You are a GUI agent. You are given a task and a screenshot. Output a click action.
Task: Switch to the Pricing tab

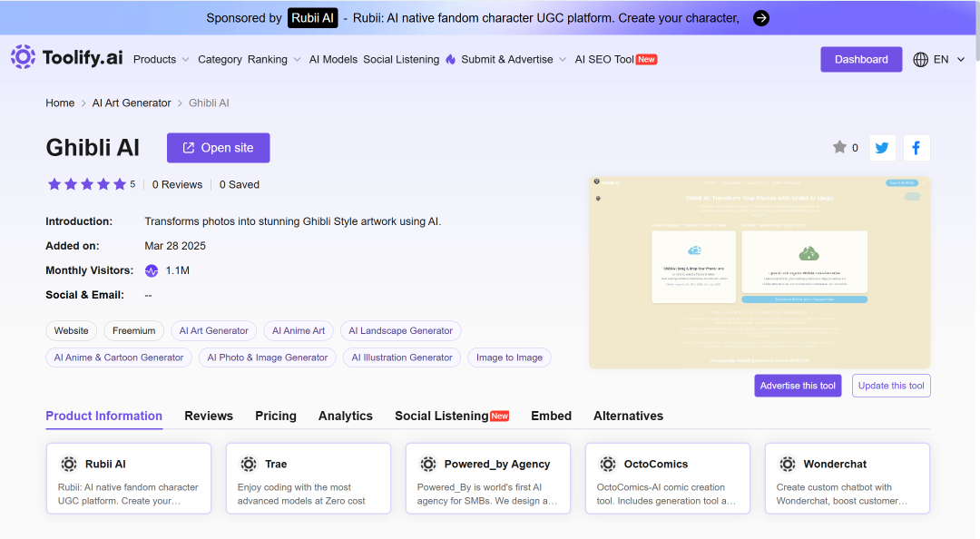(276, 416)
